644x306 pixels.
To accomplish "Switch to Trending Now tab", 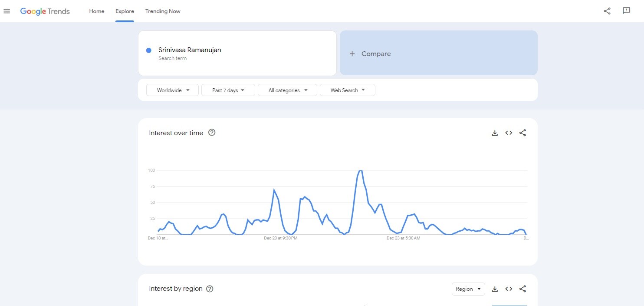I will (163, 11).
